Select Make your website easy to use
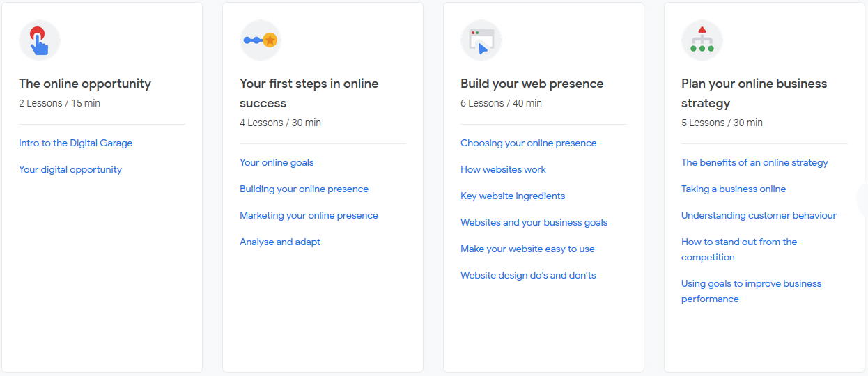This screenshot has height=376, width=868. click(527, 249)
